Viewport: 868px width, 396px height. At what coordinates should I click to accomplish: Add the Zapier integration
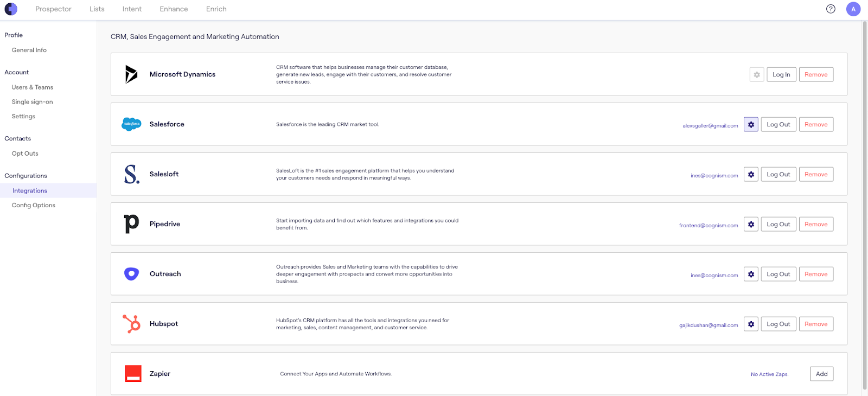pos(822,374)
